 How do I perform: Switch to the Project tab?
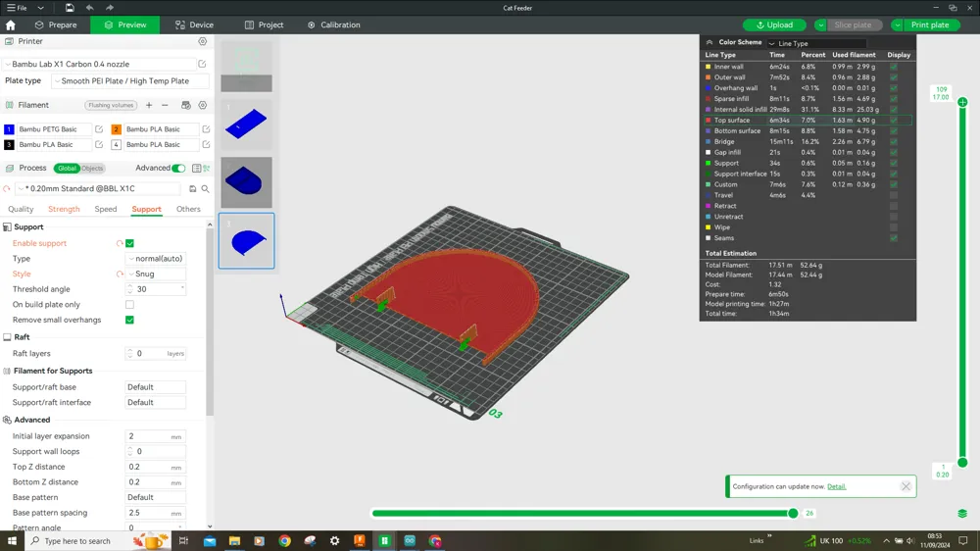click(x=264, y=25)
